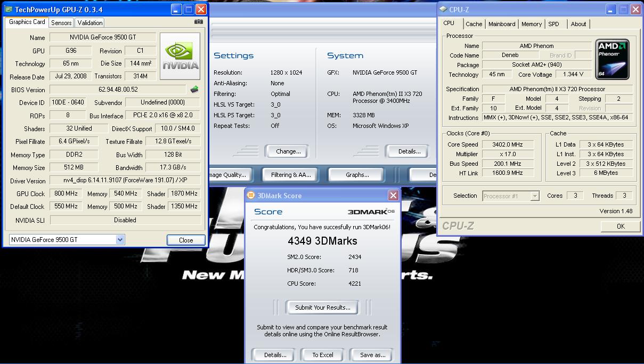Click the AMD Phenom logo in CPU-Z
Viewport: 644px width, 364px height.
613,59
